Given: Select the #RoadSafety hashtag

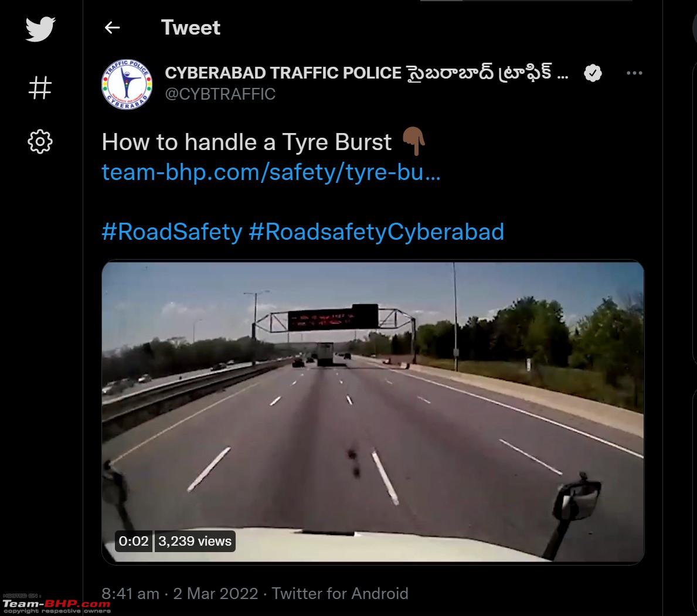Looking at the screenshot, I should click(172, 232).
